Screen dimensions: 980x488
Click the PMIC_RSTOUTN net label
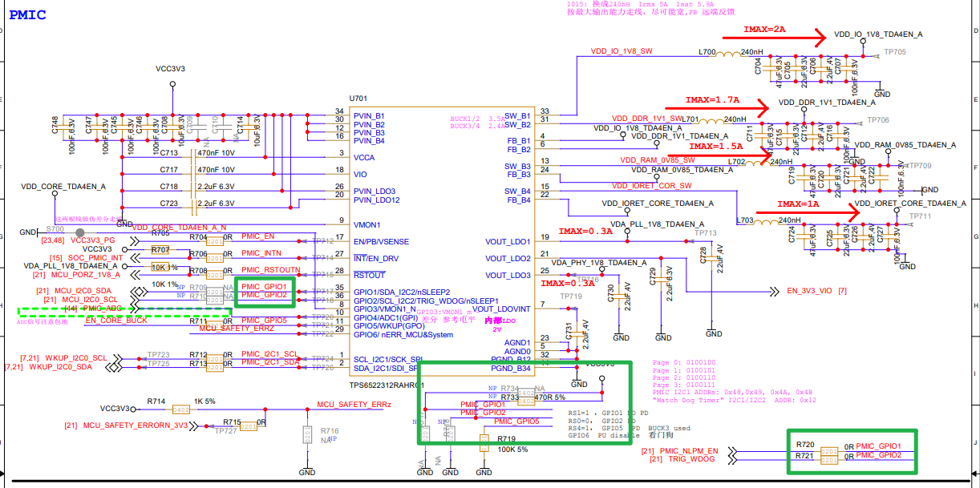pos(271,270)
